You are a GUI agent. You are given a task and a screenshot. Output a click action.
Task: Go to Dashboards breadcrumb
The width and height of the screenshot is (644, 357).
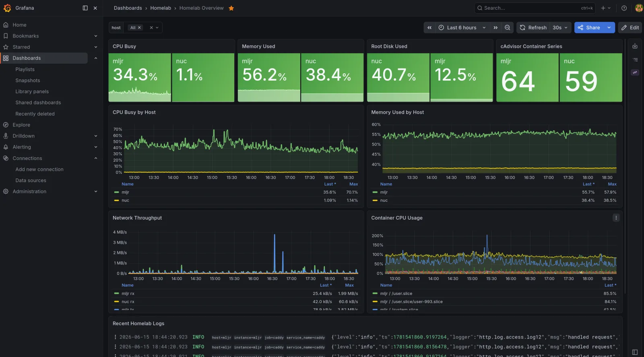128,8
